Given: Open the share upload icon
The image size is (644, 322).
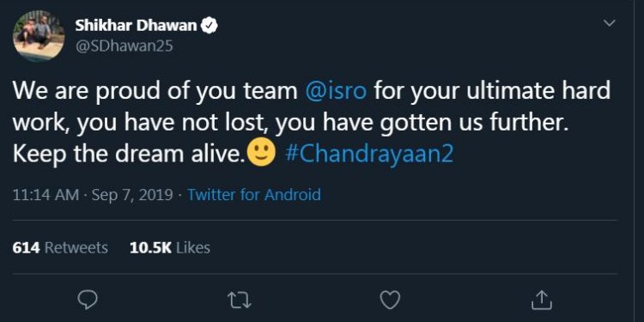Looking at the screenshot, I should 541,301.
